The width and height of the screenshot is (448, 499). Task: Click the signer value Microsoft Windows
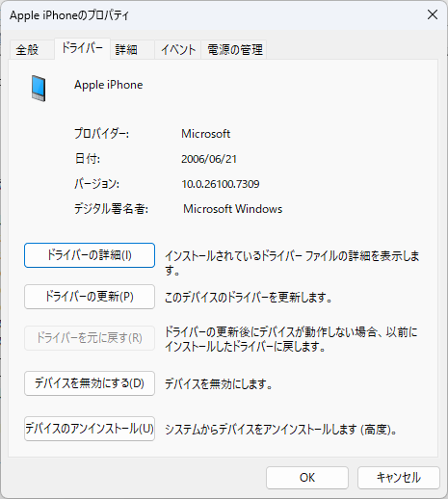click(x=233, y=209)
